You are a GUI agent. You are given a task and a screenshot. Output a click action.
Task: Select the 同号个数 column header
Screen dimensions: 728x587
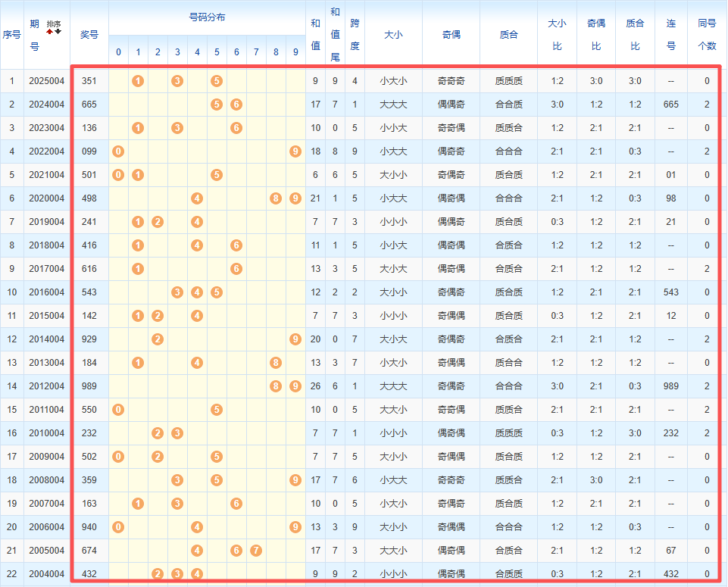point(707,34)
